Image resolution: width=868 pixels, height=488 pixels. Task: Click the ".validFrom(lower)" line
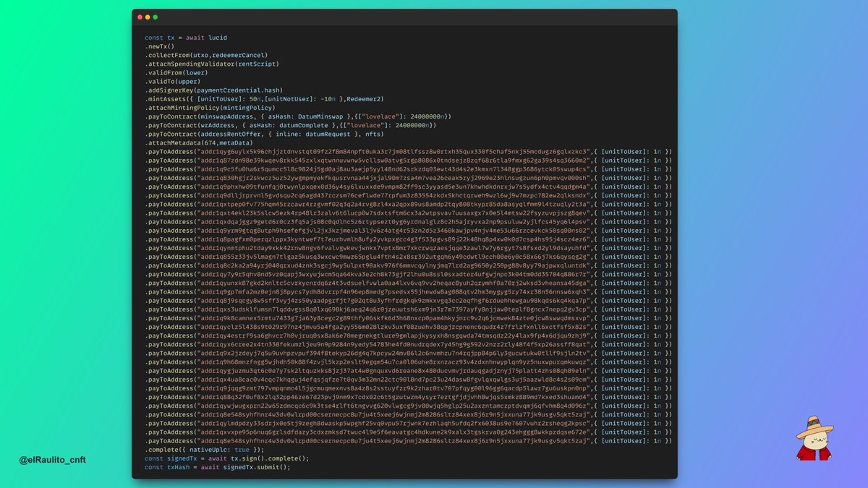pos(176,72)
